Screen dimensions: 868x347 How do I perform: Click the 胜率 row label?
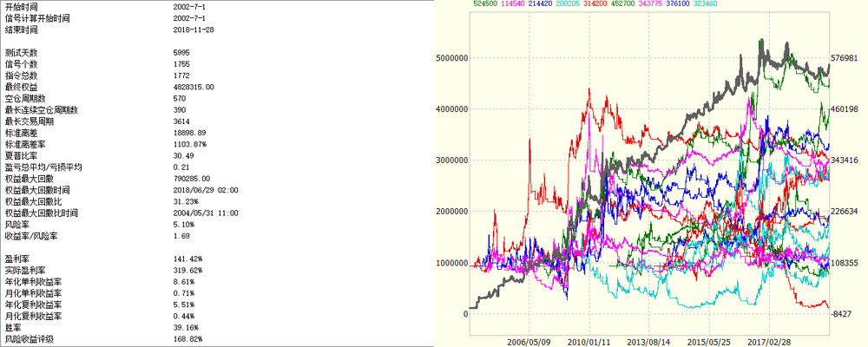[13, 327]
